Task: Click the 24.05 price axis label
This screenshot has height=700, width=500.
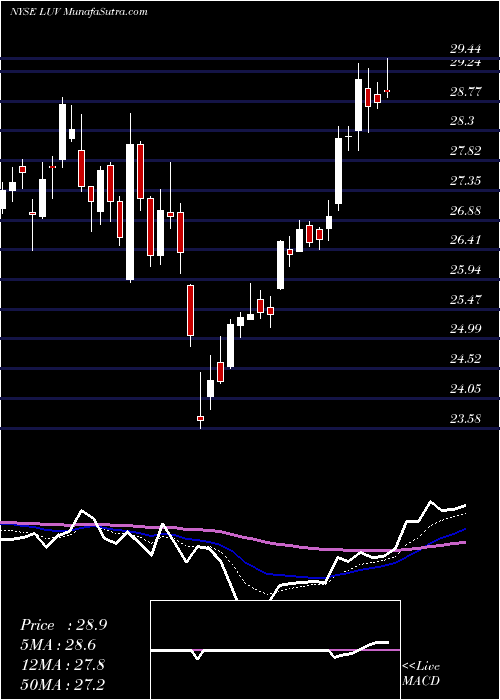Action: pos(466,389)
